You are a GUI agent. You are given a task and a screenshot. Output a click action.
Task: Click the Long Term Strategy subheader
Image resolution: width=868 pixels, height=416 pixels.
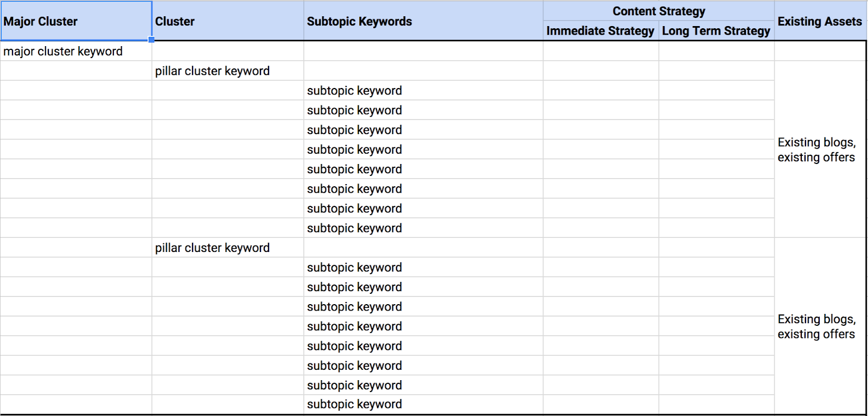(x=716, y=31)
